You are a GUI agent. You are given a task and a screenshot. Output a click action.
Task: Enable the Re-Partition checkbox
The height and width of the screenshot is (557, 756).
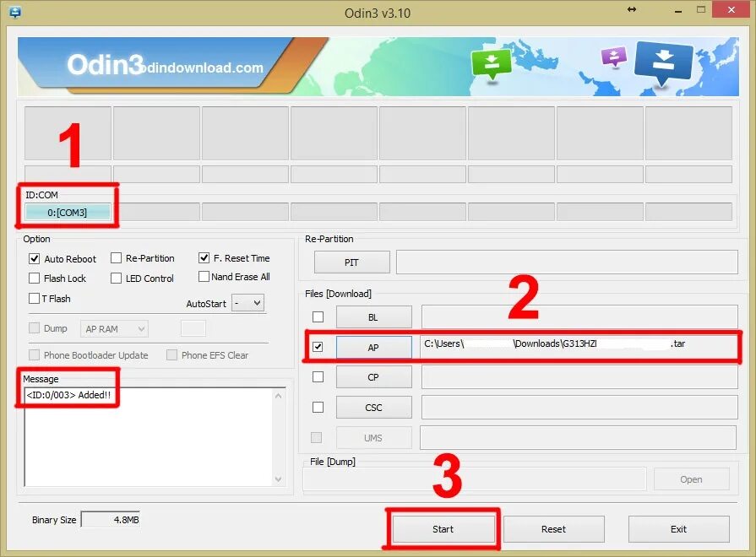click(116, 258)
